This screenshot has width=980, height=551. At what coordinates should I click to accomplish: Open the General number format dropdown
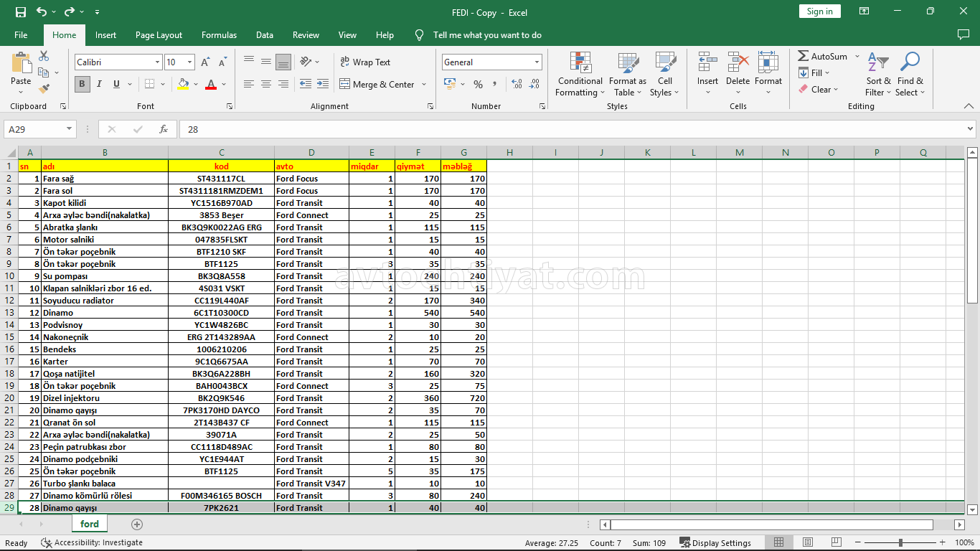tap(537, 62)
